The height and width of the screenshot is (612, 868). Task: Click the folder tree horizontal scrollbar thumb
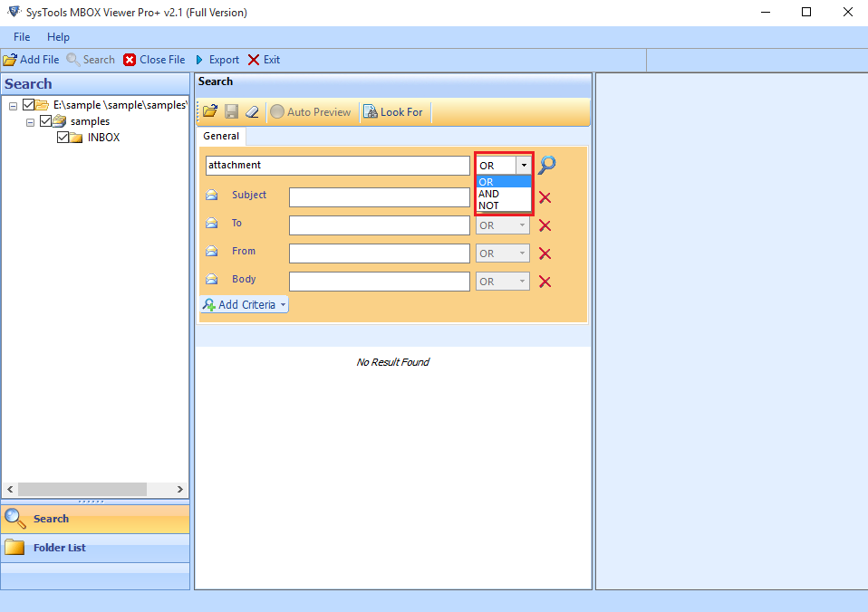(x=82, y=489)
